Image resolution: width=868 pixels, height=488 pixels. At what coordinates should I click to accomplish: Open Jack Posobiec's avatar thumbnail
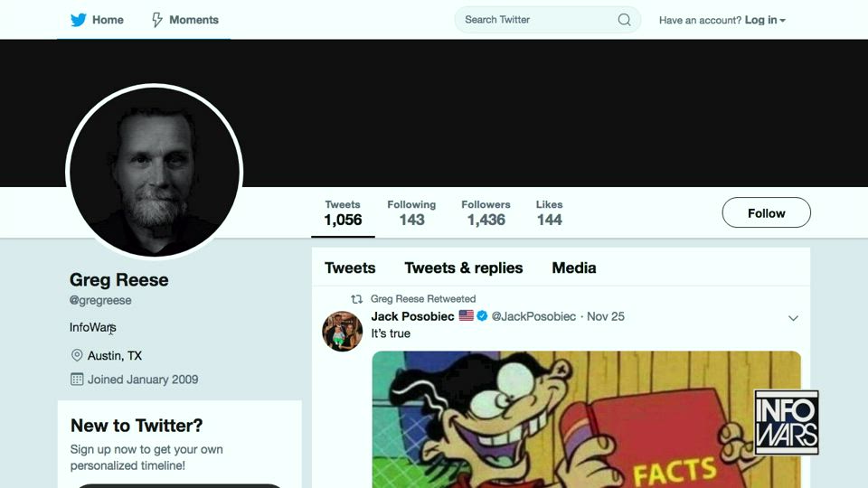click(x=343, y=331)
